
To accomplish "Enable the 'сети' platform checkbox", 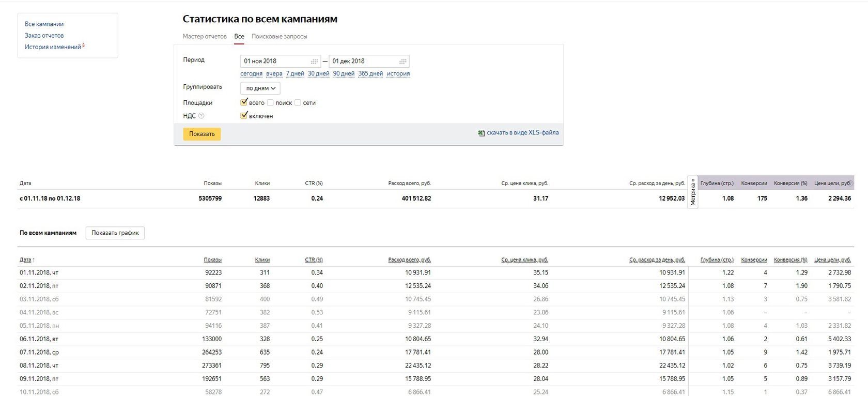I will tap(298, 103).
